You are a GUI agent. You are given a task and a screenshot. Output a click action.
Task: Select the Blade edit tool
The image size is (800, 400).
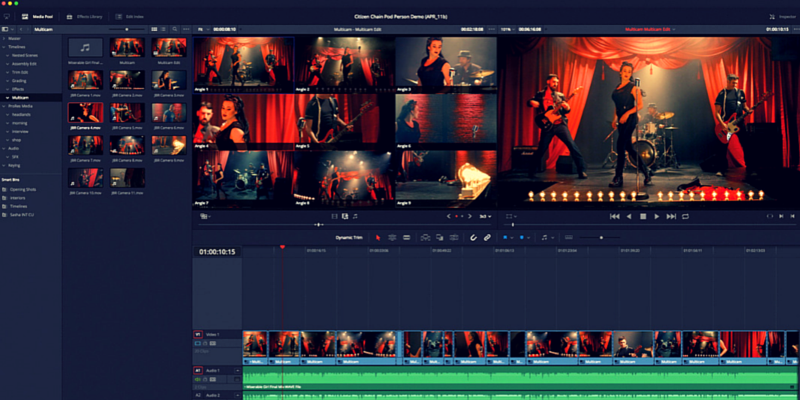[x=407, y=237]
